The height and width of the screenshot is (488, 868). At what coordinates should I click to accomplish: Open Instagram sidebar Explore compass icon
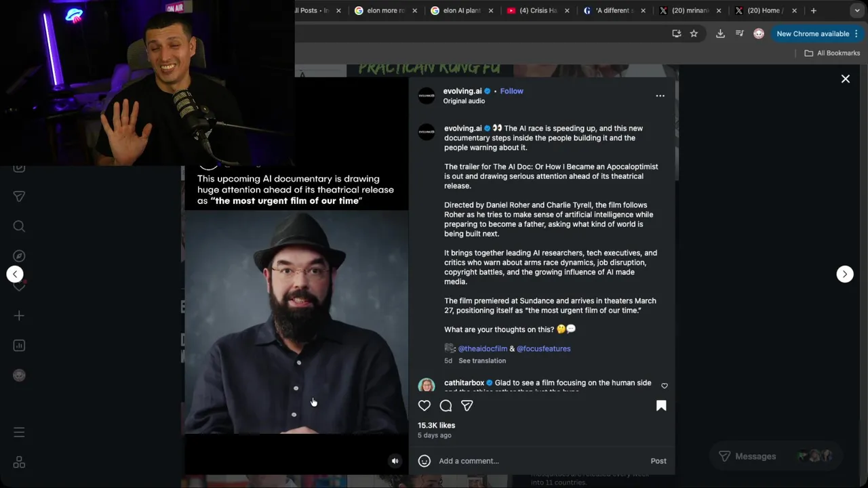coord(19,256)
